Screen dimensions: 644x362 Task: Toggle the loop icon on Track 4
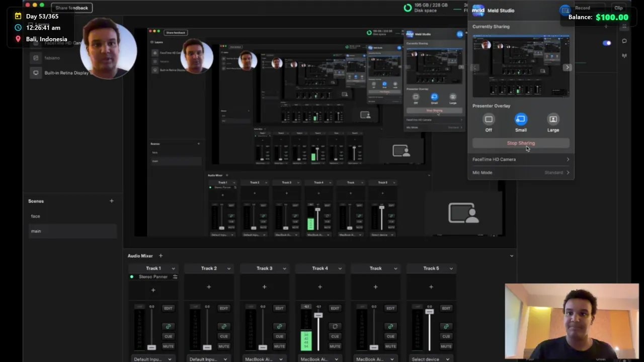(x=335, y=326)
